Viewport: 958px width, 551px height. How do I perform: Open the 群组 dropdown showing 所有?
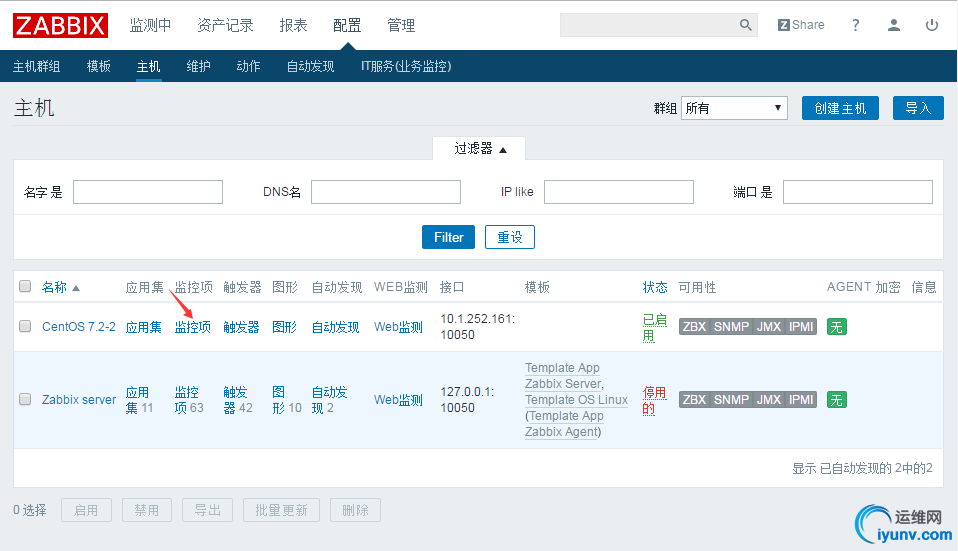click(734, 108)
